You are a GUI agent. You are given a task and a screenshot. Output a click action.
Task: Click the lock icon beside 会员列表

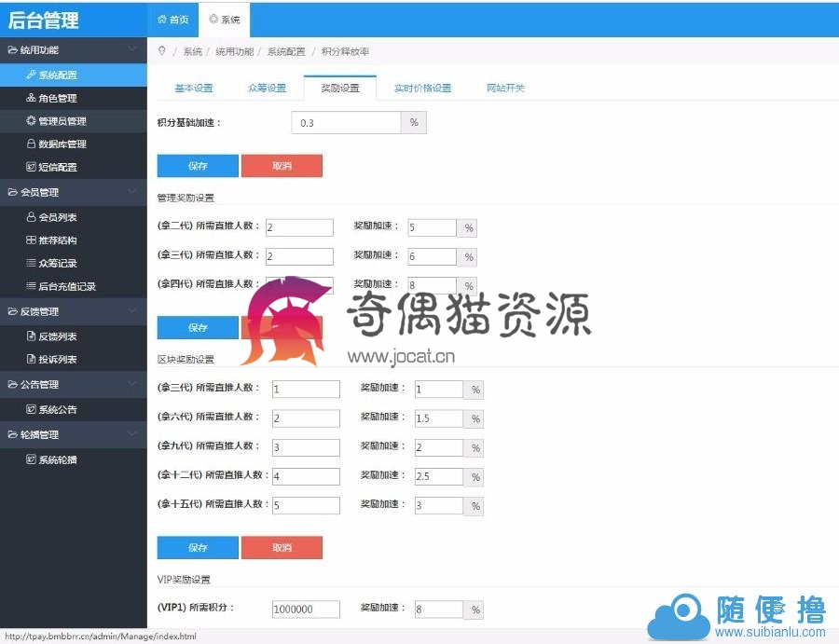tap(31, 216)
